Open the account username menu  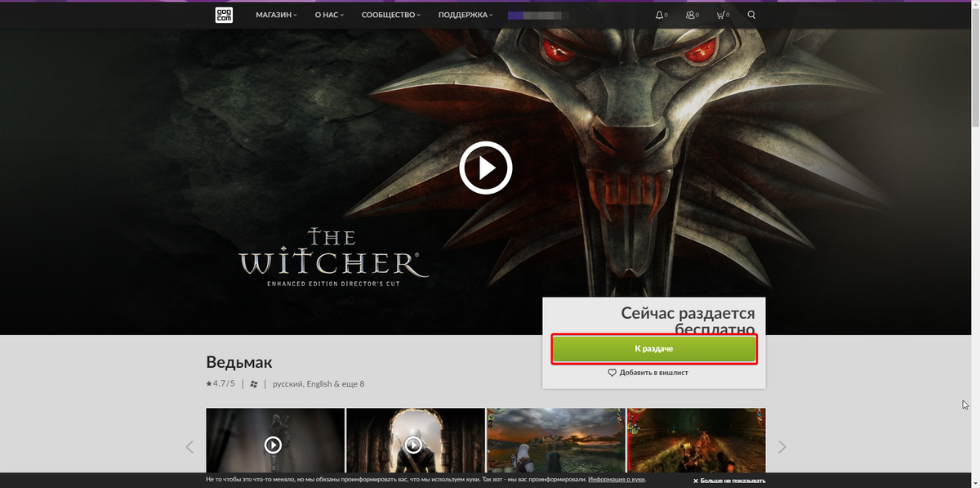pos(538,15)
